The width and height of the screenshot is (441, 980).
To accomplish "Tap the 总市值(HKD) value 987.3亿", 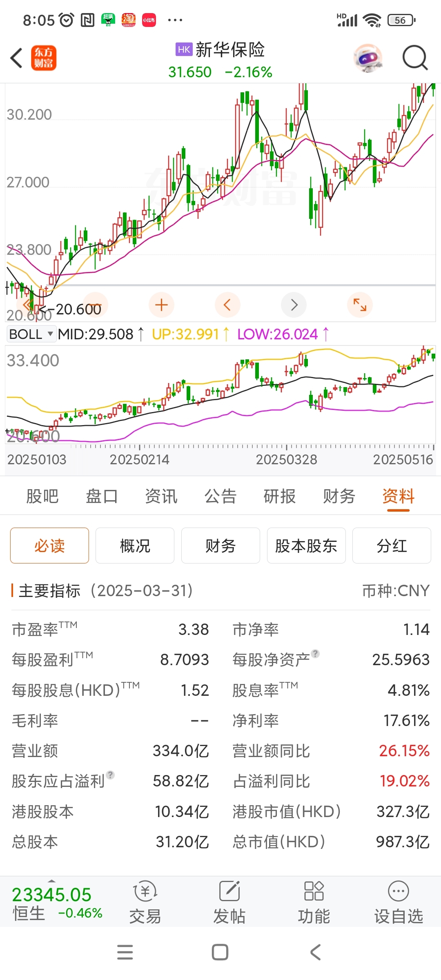I will (403, 842).
